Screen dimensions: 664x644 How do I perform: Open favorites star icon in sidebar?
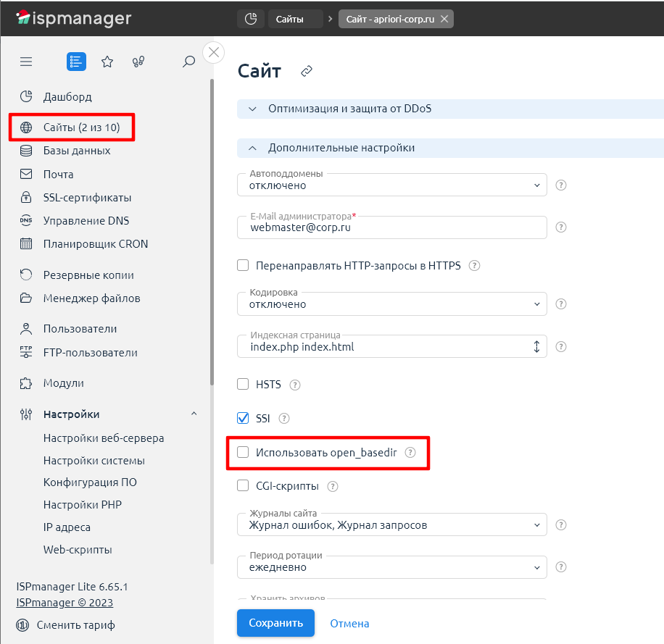[107, 62]
